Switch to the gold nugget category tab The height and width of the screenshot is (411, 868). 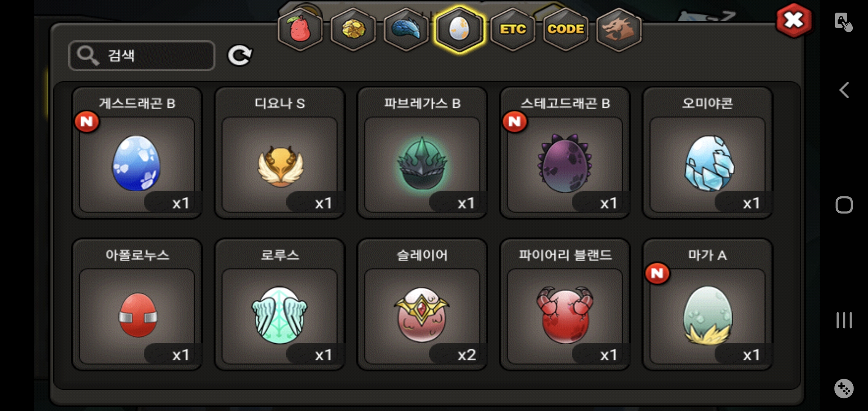point(353,30)
